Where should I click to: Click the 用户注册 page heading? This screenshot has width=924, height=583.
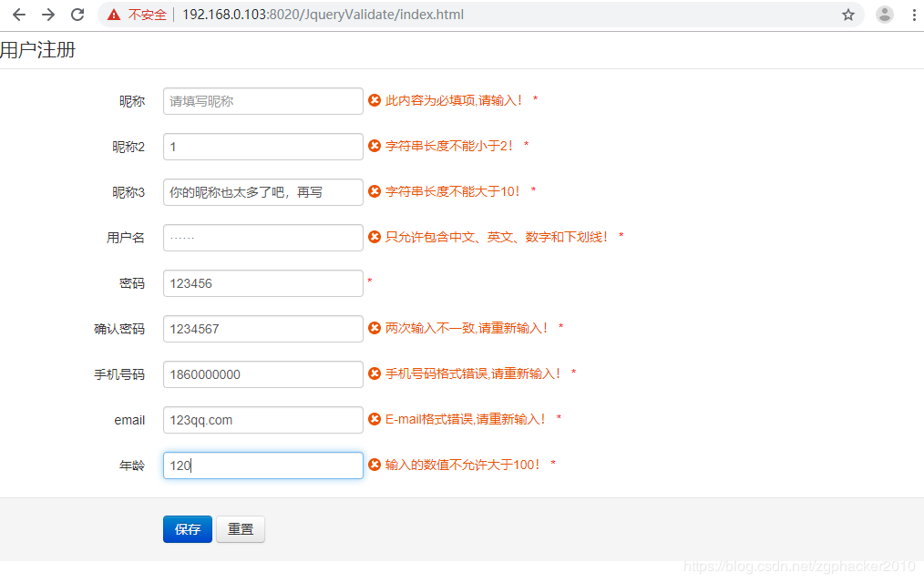pos(37,50)
